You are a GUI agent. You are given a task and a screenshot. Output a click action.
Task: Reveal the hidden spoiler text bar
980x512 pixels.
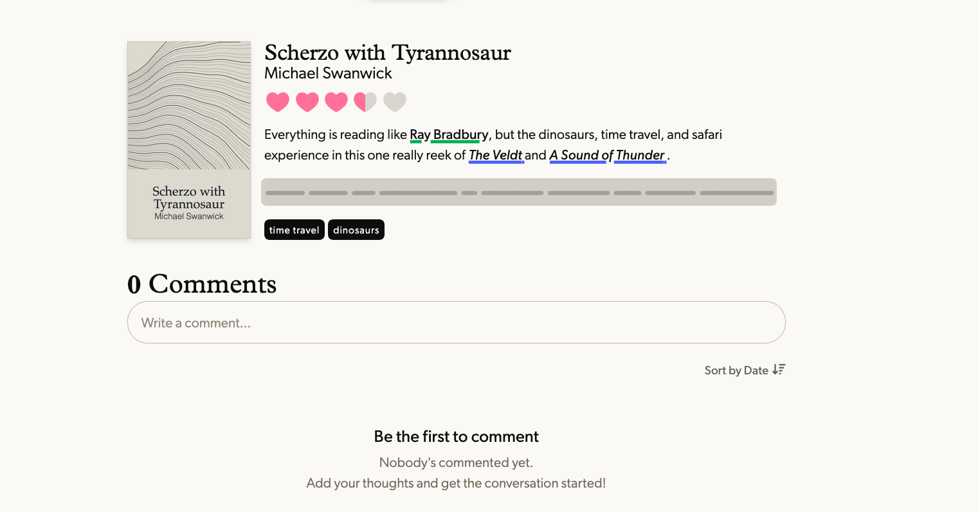pos(519,192)
